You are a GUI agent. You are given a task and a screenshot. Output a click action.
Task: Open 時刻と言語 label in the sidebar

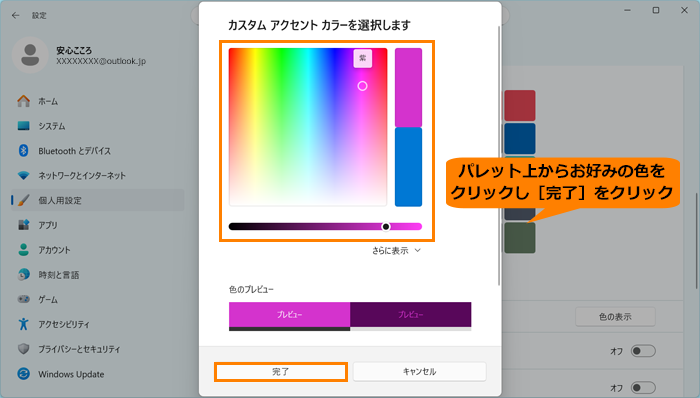click(58, 275)
